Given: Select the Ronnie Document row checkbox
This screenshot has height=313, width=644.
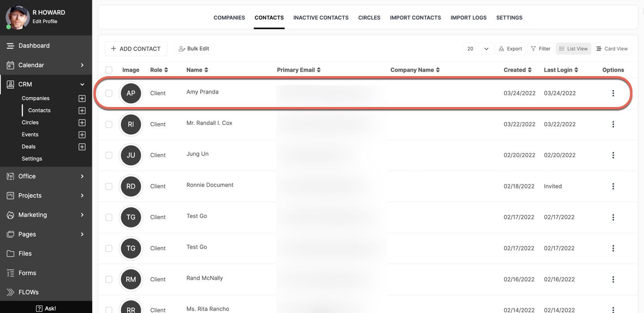Looking at the screenshot, I should coord(109,186).
